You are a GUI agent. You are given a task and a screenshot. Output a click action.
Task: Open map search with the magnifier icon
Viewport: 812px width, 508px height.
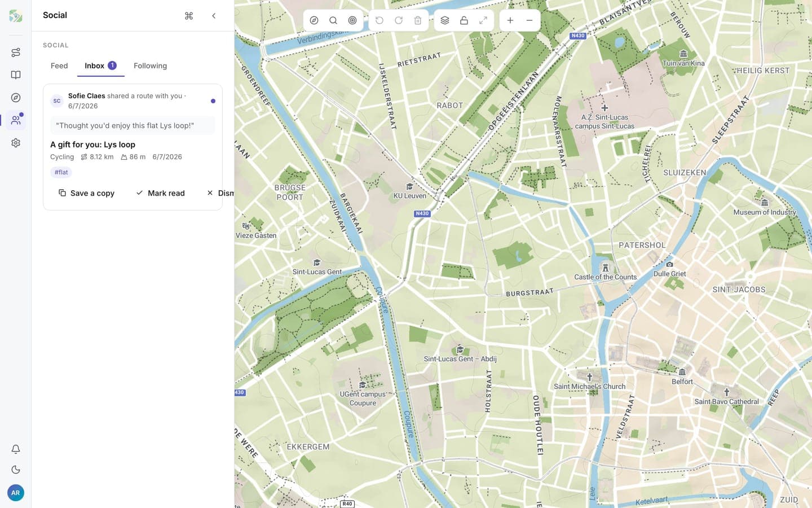tap(333, 20)
